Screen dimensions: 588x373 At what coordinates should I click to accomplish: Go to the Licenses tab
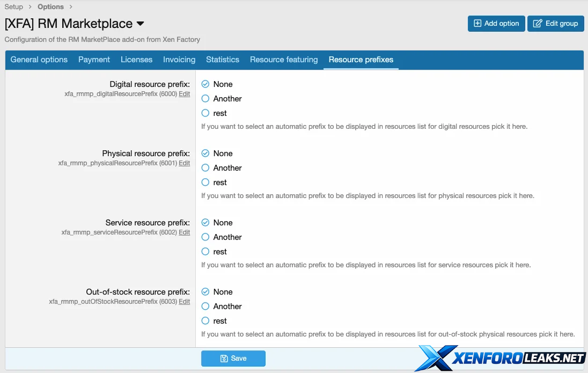click(136, 60)
